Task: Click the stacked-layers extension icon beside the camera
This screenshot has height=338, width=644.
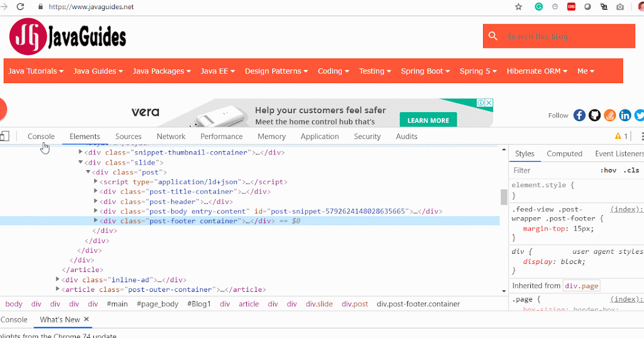Action: coord(604,7)
